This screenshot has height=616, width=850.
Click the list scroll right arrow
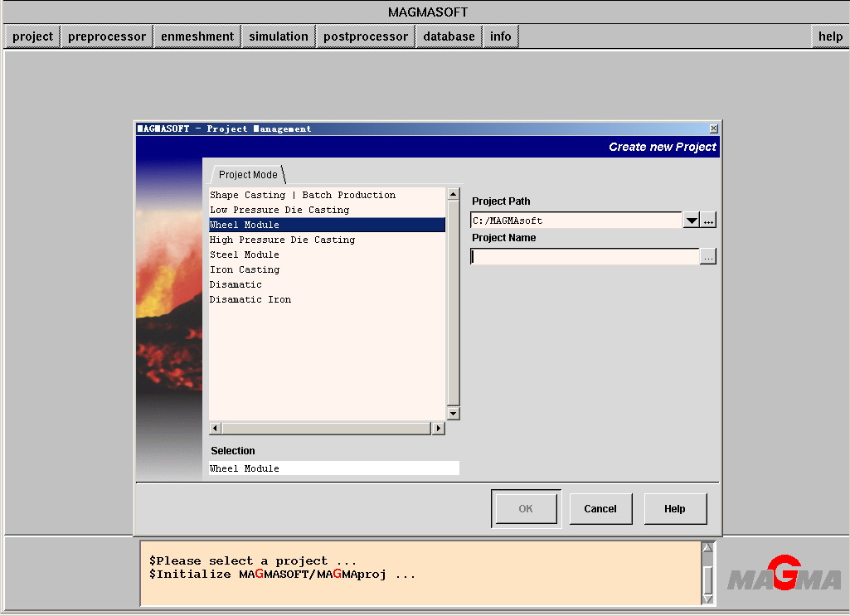pyautogui.click(x=438, y=428)
